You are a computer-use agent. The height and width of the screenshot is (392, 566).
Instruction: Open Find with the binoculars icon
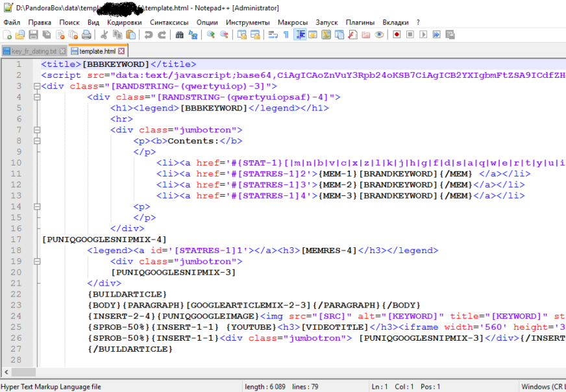tap(179, 34)
